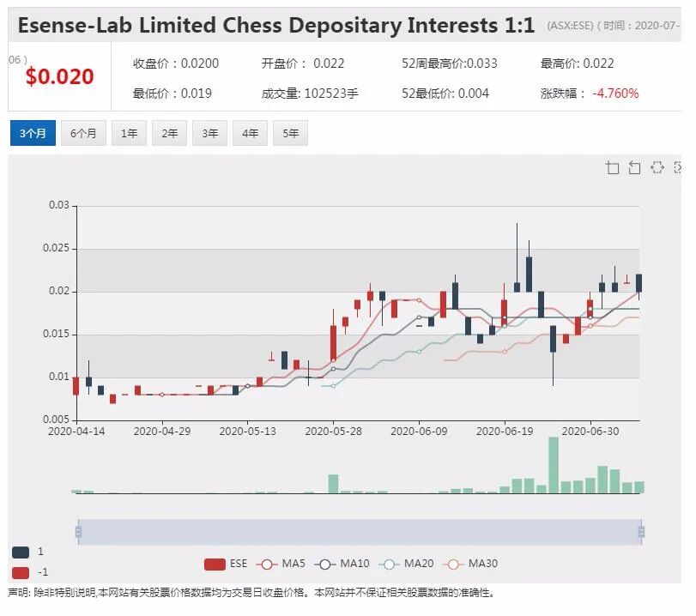Toggle the MA20 legend entry

pos(406,564)
